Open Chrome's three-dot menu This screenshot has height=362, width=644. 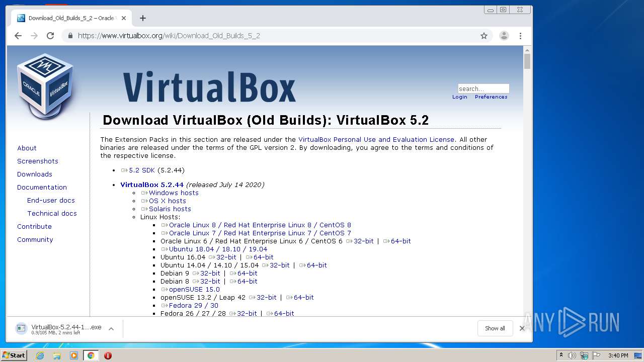click(520, 36)
